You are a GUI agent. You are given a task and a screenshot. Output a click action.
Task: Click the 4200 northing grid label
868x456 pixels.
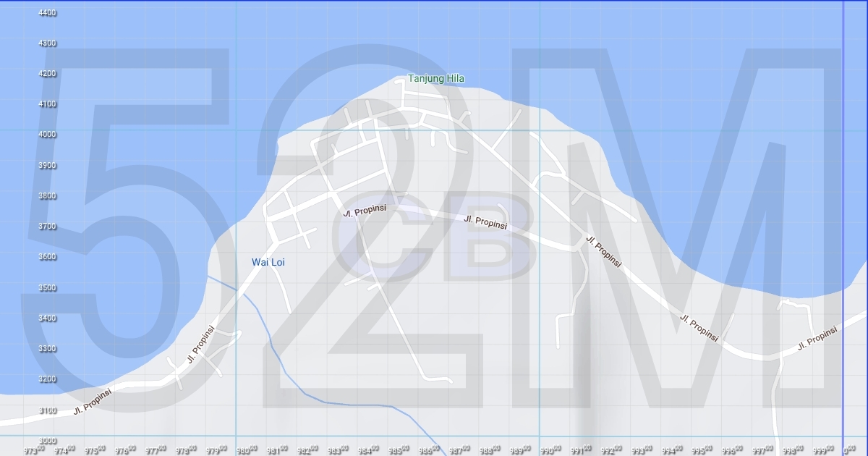tap(48, 74)
